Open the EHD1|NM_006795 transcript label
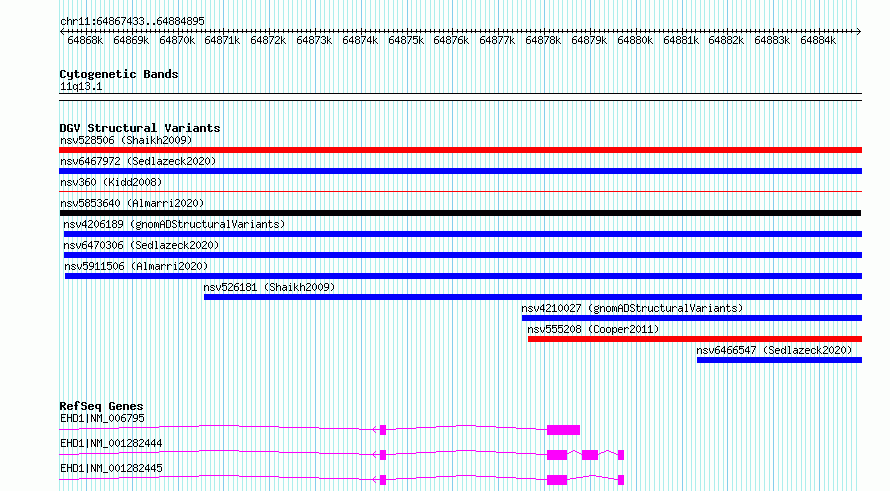The width and height of the screenshot is (890, 491). [102, 418]
